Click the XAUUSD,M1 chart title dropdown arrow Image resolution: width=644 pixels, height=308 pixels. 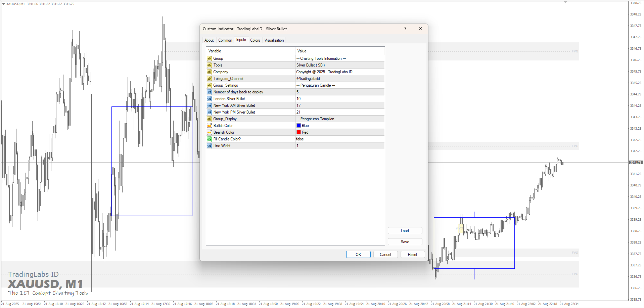(x=3, y=4)
